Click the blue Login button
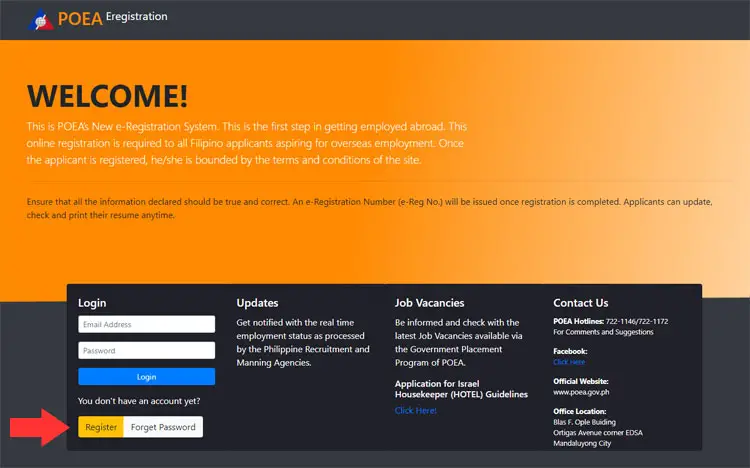 pyautogui.click(x=146, y=377)
